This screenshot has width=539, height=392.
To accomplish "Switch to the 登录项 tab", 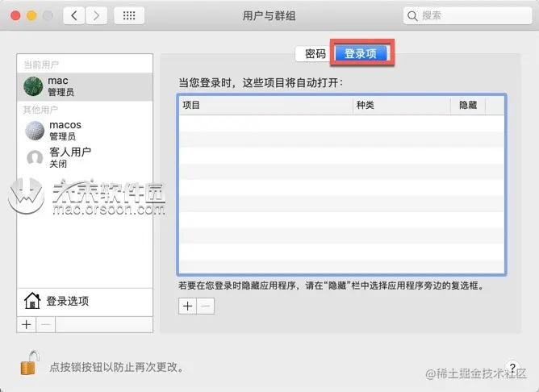I will coord(361,54).
